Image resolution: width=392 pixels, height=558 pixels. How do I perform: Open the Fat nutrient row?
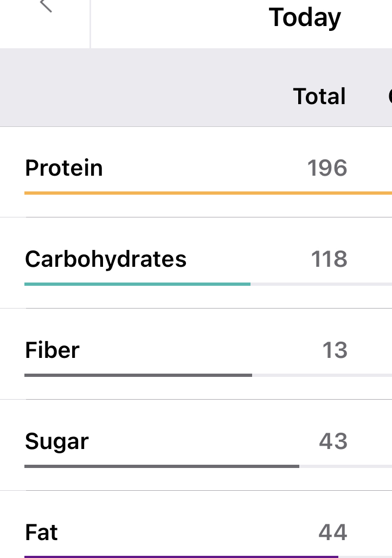(x=41, y=533)
